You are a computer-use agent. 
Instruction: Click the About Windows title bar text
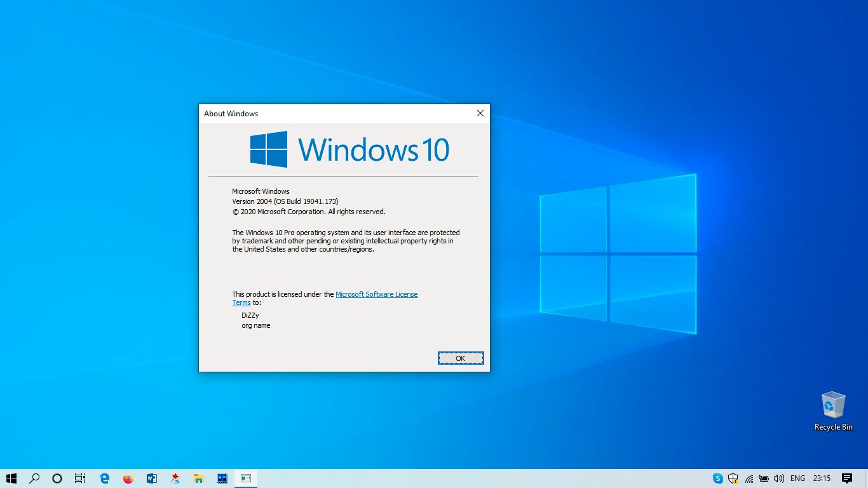[231, 114]
